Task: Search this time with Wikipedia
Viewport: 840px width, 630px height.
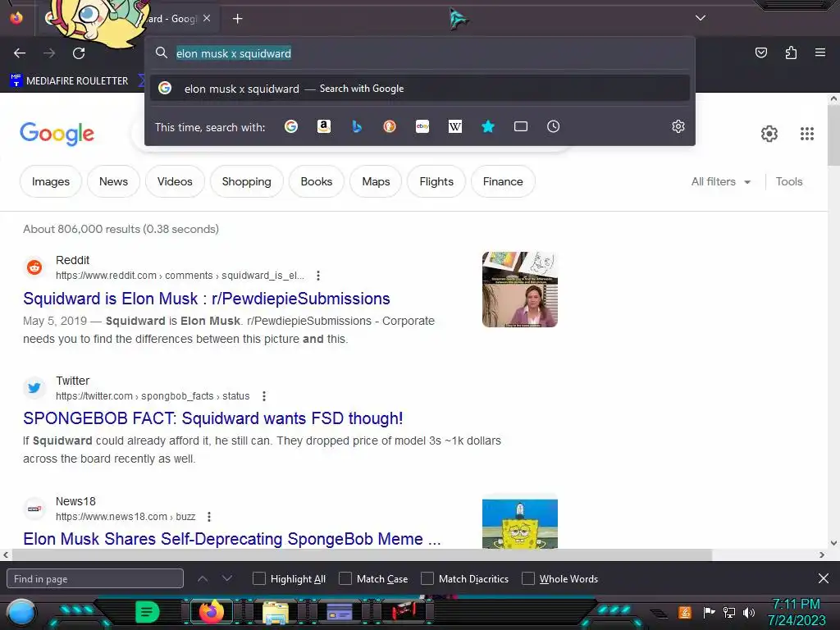Action: tap(454, 126)
